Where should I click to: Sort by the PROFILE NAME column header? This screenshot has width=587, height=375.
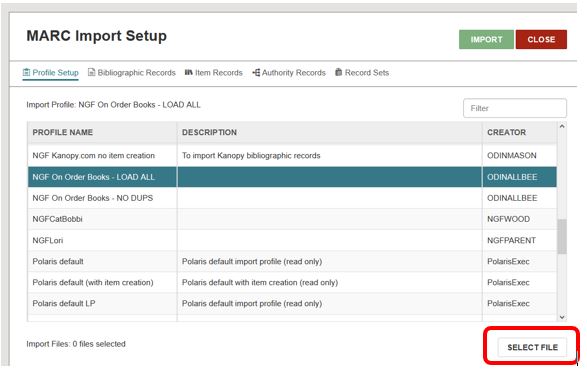[102, 132]
